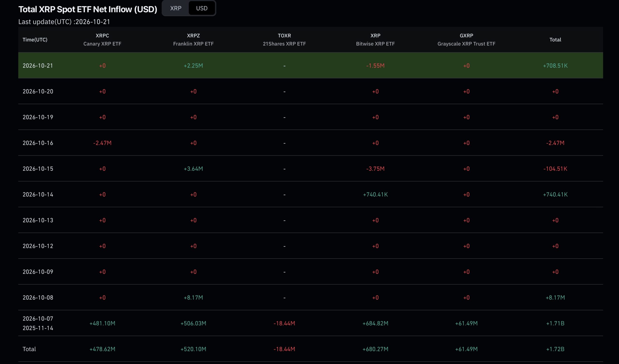Click the 2026-10-16 date cell
The image size is (619, 364).
point(38,143)
